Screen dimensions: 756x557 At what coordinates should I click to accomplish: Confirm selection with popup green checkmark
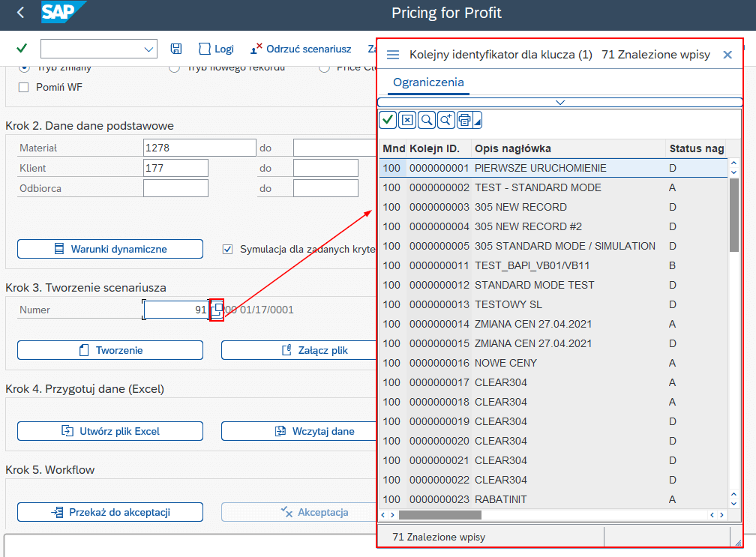click(x=388, y=120)
